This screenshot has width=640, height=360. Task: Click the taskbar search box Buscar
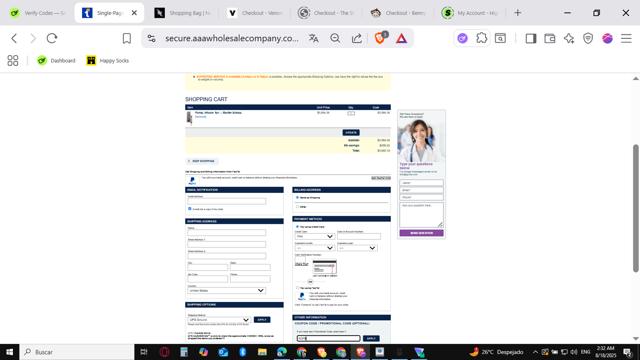(x=77, y=352)
